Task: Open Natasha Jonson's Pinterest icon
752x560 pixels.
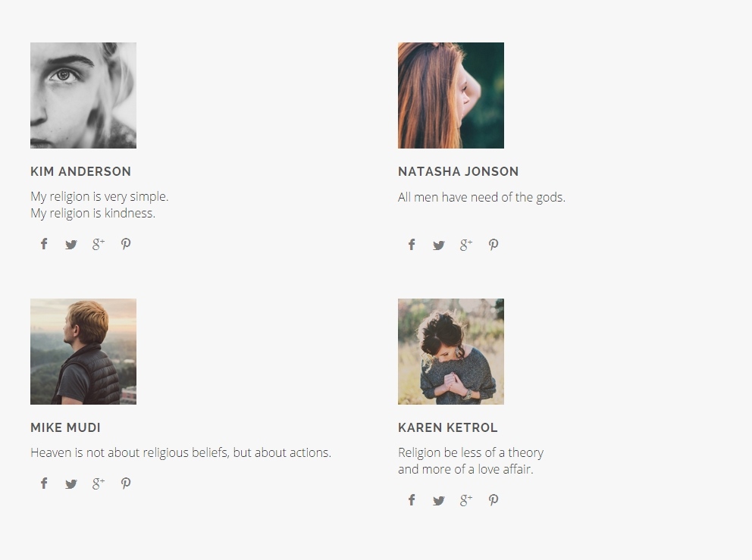Action: pyautogui.click(x=493, y=245)
